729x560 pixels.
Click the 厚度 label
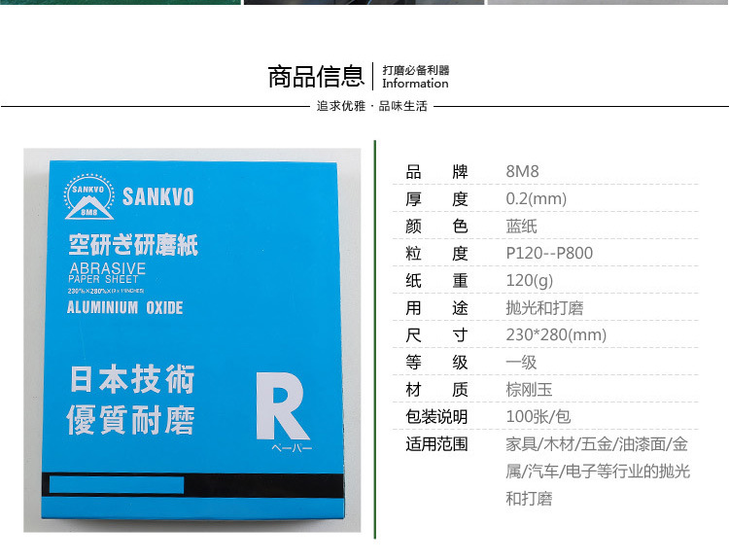(x=436, y=199)
